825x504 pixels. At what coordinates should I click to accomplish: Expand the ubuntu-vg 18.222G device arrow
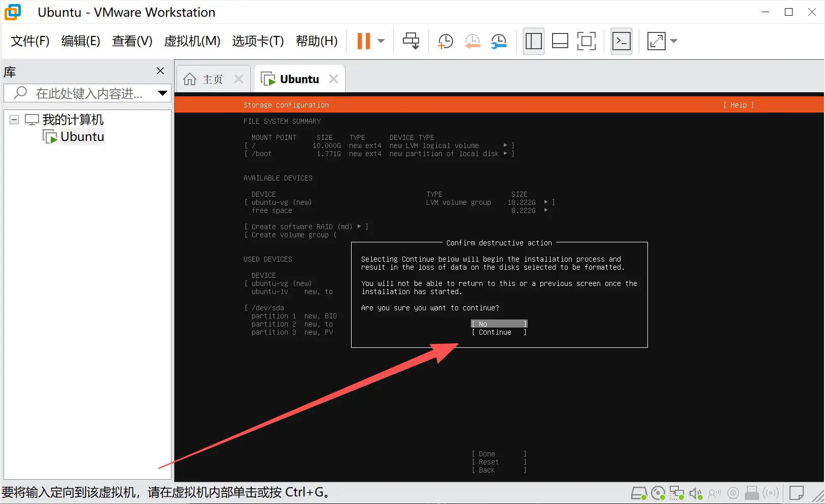coord(546,202)
